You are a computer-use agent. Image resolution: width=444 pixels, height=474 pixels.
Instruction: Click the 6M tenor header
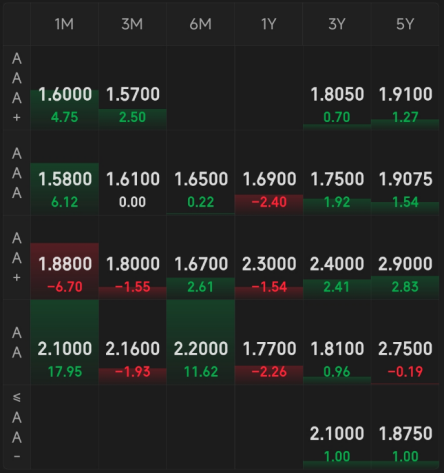tap(200, 24)
